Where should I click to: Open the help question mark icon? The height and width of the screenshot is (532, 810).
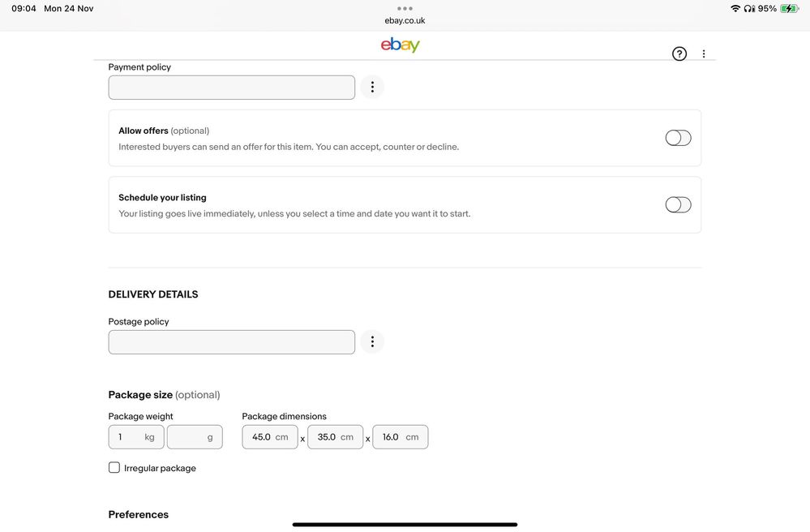click(679, 54)
